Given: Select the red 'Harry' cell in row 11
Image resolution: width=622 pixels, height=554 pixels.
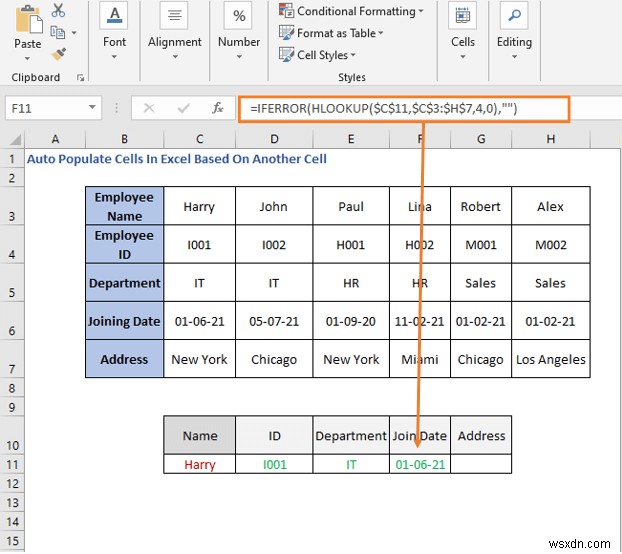Looking at the screenshot, I should point(200,464).
